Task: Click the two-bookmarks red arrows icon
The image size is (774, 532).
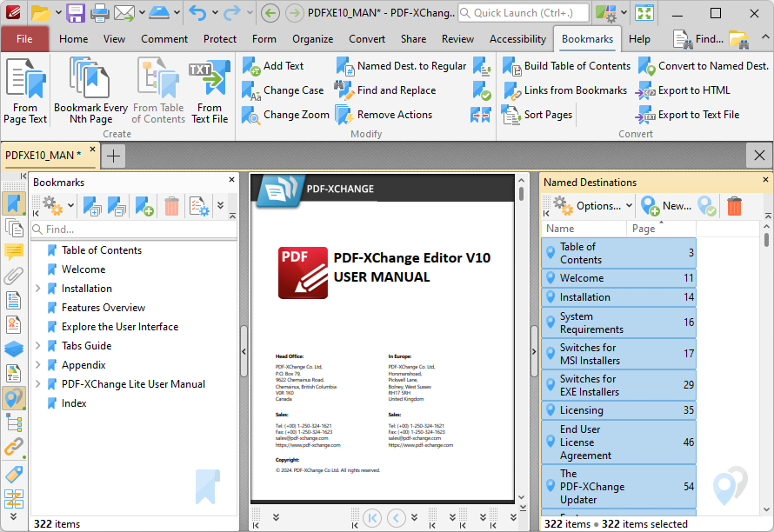Action: [x=481, y=115]
